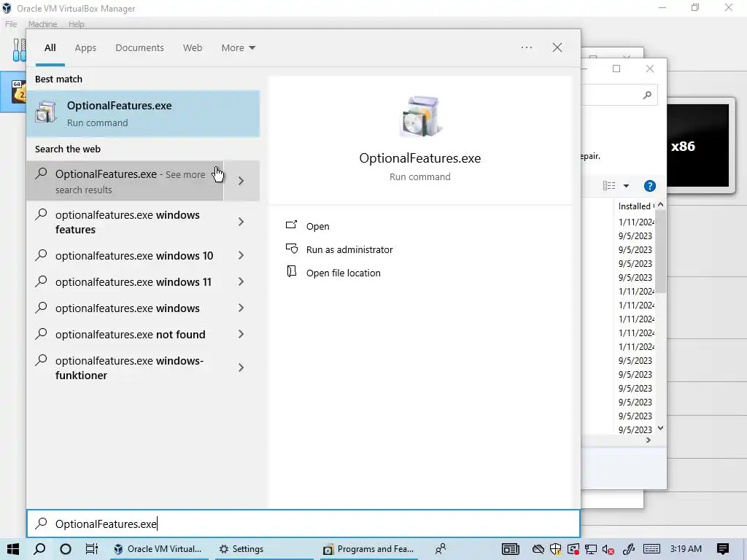Open view options dropdown arrow in Programs window
This screenshot has height=560, width=747.
point(626,186)
